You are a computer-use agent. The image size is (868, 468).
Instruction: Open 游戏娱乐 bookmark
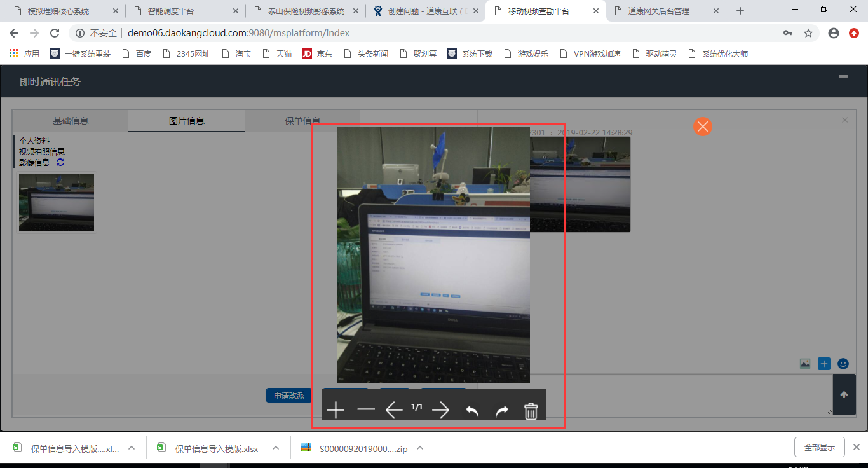click(x=526, y=53)
